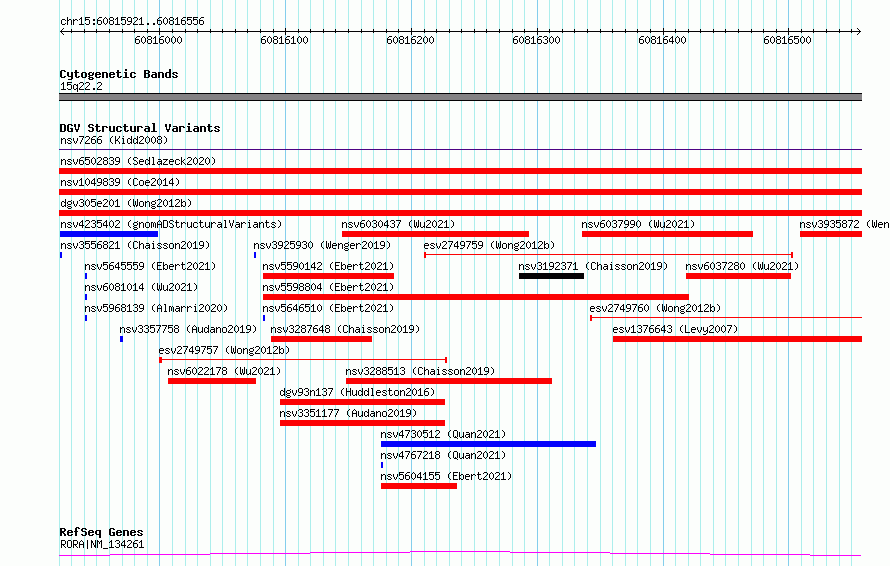The height and width of the screenshot is (566, 890).
Task: Select the nsv6037990 (Wu2021) label
Action: coord(638,224)
